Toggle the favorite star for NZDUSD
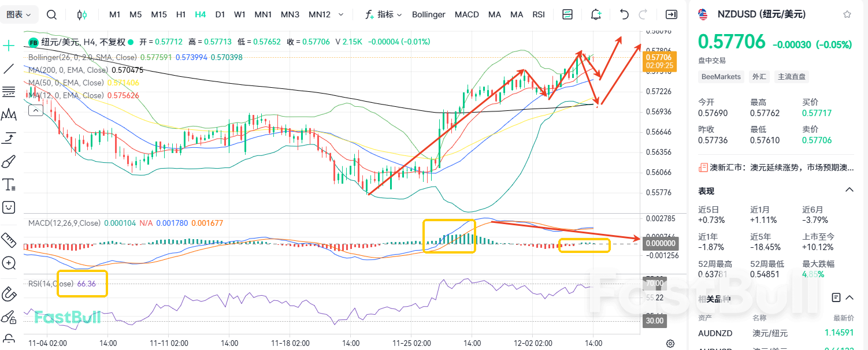This screenshot has height=350, width=868. 849,13
